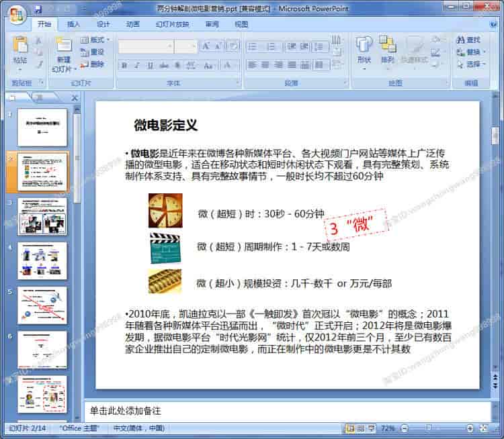Switch to Normal view in status bar
Screen dimensions: 504x439
[350, 428]
